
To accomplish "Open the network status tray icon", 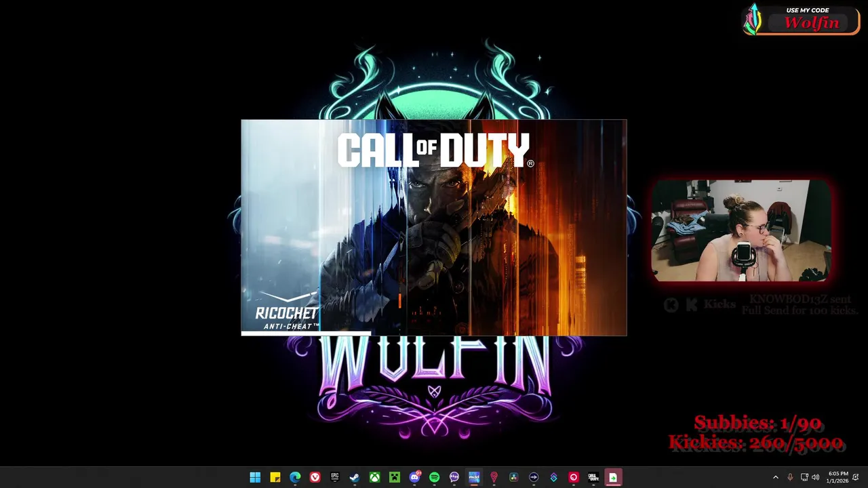I will click(x=804, y=477).
